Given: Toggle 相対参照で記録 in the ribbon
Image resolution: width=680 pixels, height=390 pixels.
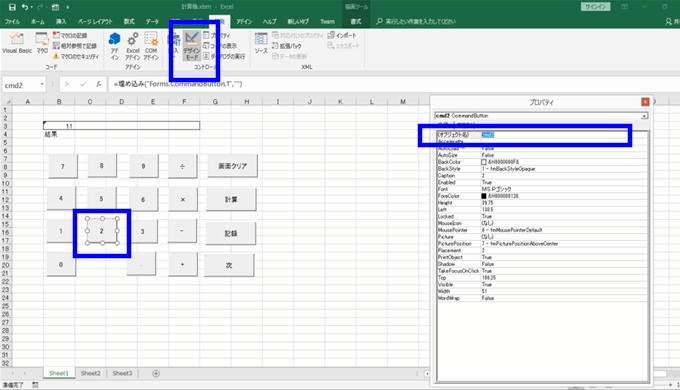Looking at the screenshot, I should 75,46.
